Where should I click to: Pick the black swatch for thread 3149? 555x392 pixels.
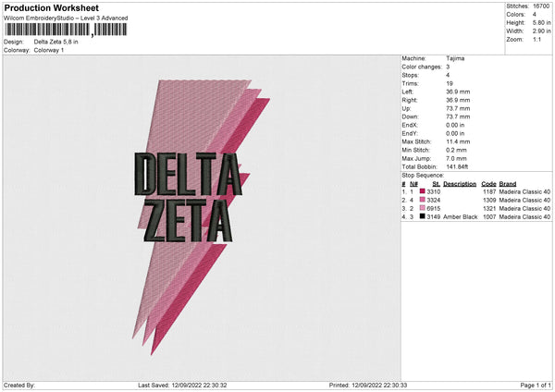click(x=422, y=216)
